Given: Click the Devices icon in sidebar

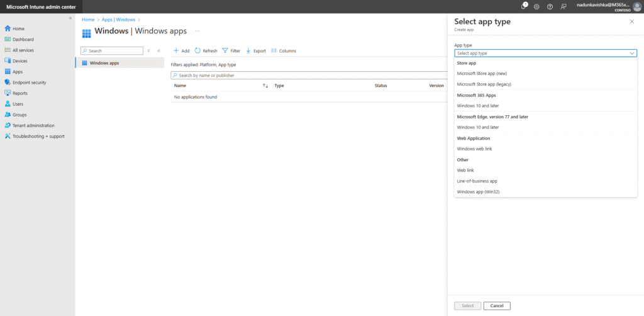Looking at the screenshot, I should tap(8, 61).
